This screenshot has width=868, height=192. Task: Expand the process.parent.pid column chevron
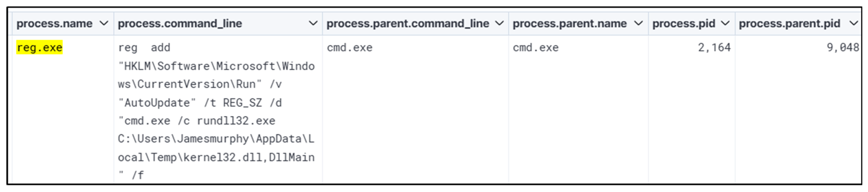pos(854,24)
